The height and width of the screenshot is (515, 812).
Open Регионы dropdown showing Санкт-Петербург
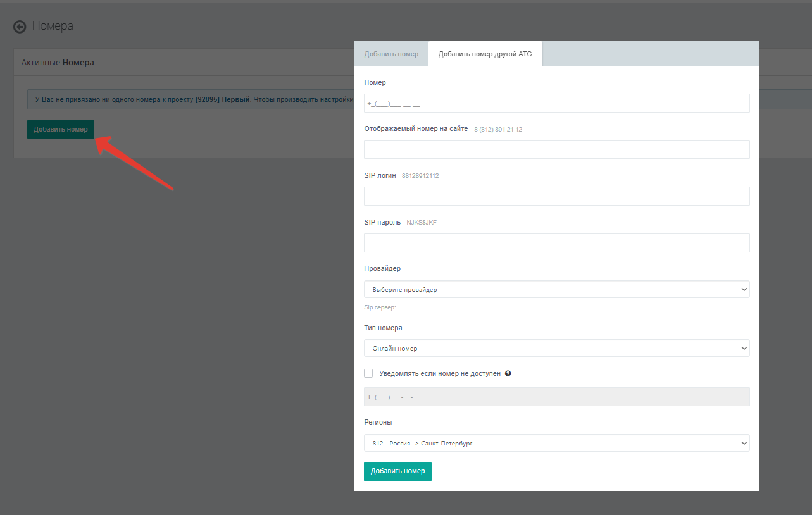click(557, 443)
